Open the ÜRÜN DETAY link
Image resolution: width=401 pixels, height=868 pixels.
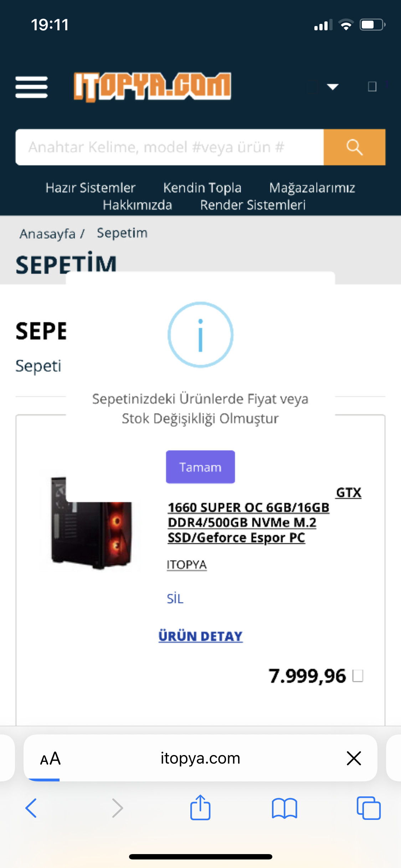pyautogui.click(x=200, y=636)
